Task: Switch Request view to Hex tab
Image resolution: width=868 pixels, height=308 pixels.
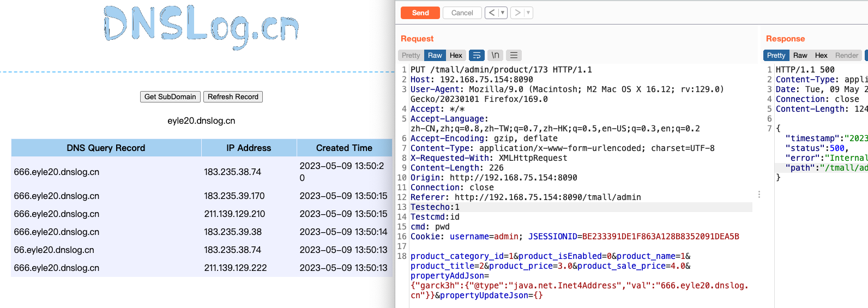Action: (456, 55)
